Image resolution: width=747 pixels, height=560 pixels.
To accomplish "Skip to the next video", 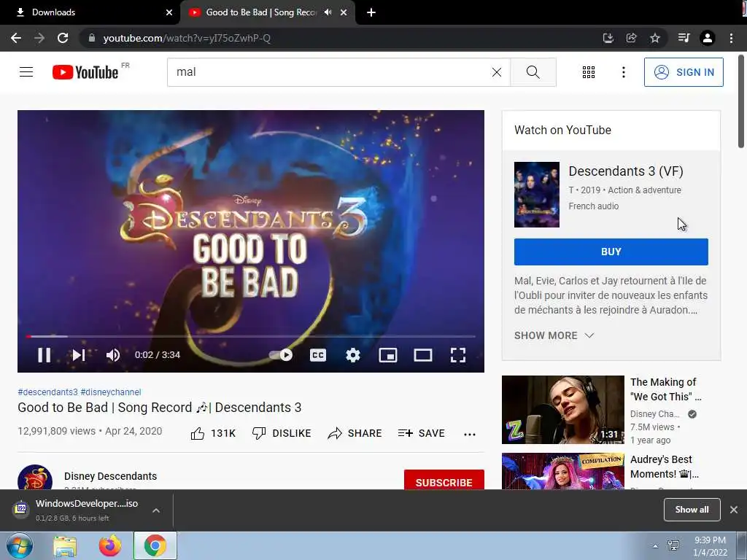I will (79, 355).
